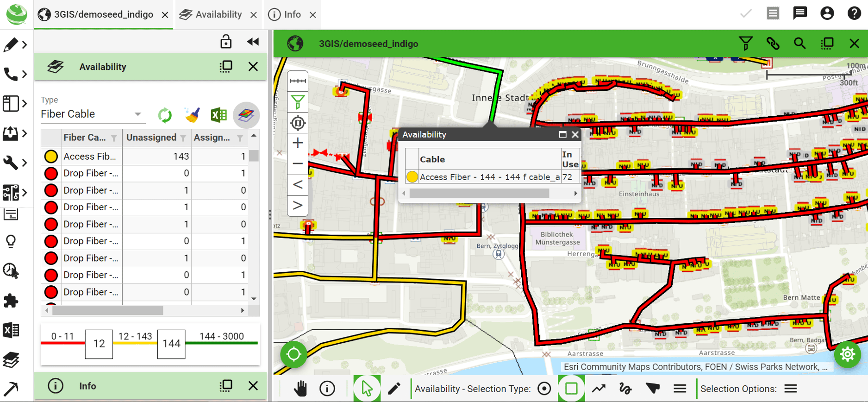Click the clear results broom icon
This screenshot has height=402, width=868.
point(192,115)
